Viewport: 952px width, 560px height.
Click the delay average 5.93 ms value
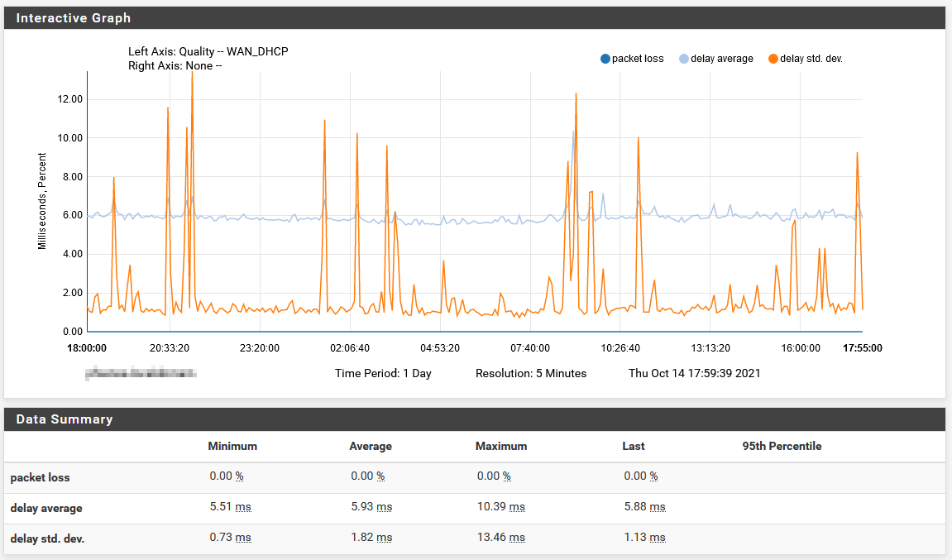tap(371, 506)
